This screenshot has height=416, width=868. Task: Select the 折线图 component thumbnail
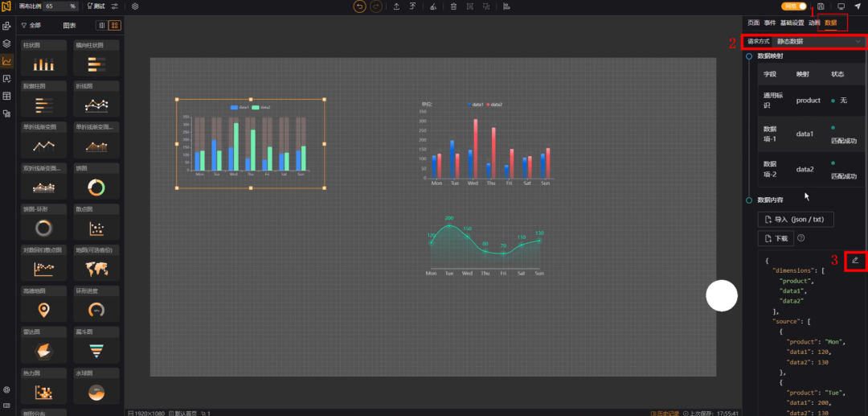[96, 99]
